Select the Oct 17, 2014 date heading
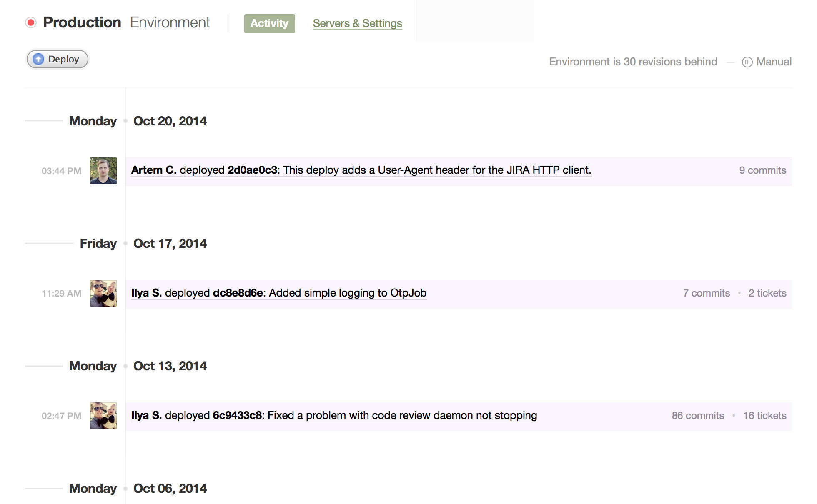The width and height of the screenshot is (817, 504). [170, 244]
